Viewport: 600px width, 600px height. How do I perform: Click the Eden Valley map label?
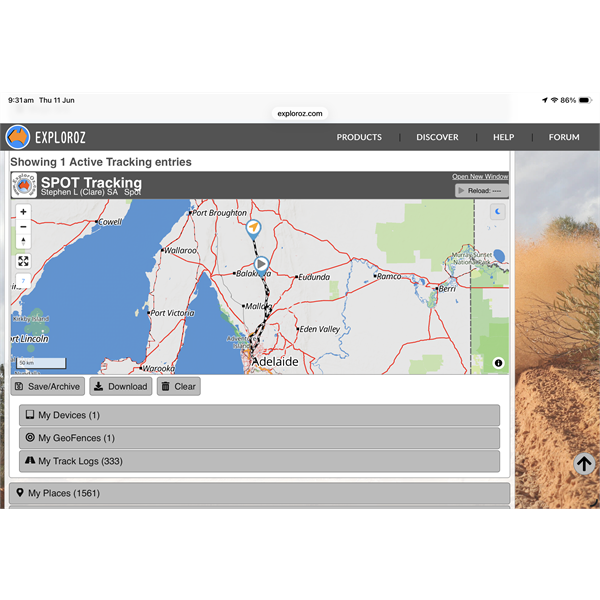[320, 329]
